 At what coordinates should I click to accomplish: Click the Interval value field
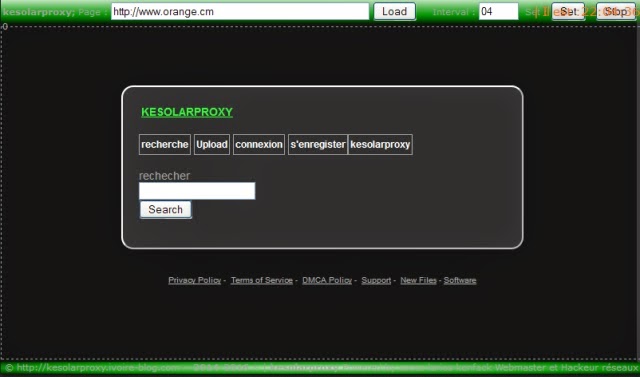498,11
